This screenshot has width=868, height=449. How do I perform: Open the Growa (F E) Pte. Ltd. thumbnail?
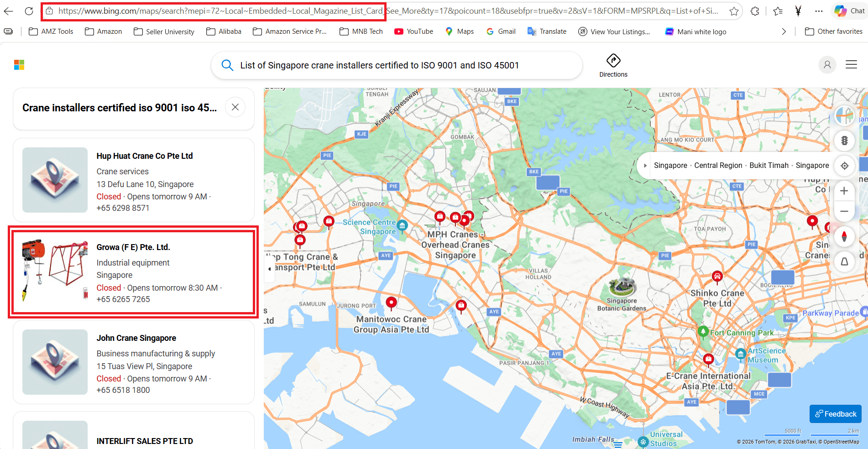click(x=55, y=271)
